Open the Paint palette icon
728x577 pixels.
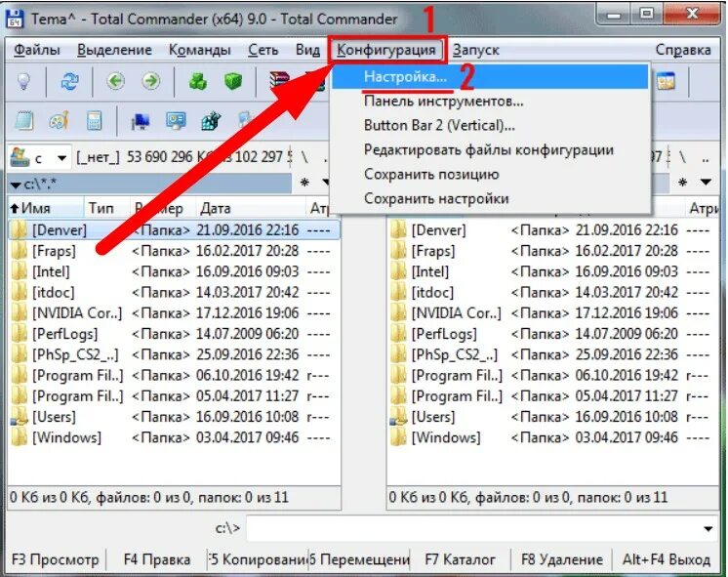pos(59,121)
